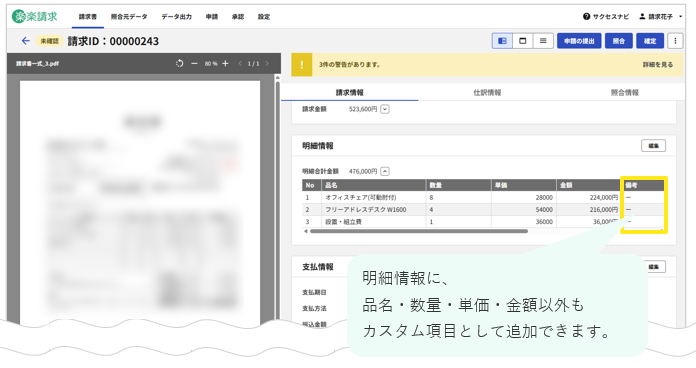Collapse the 明細合計金額 476,000円 table

point(385,171)
